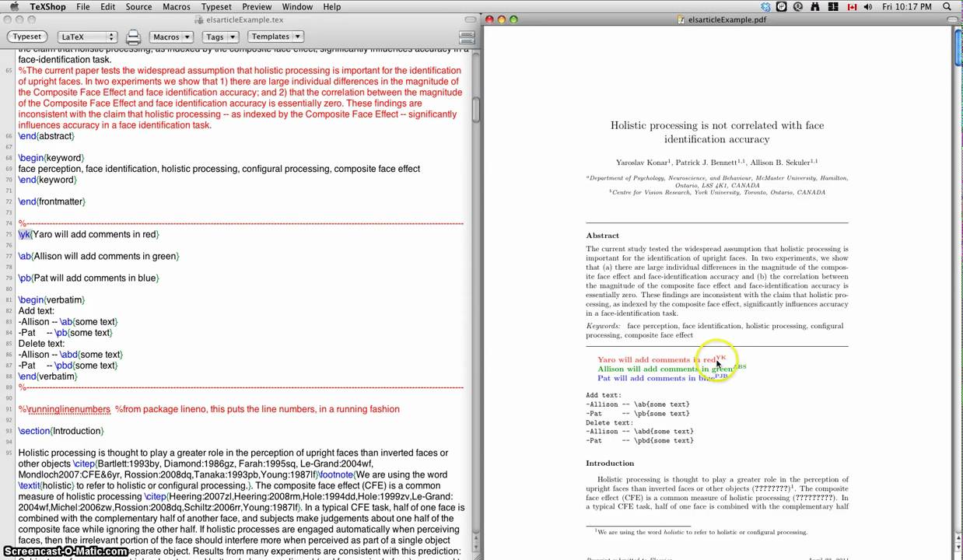Viewport: 963px width, 560px height.
Task: Open the Typeset menu in menu bar
Action: pyautogui.click(x=216, y=7)
